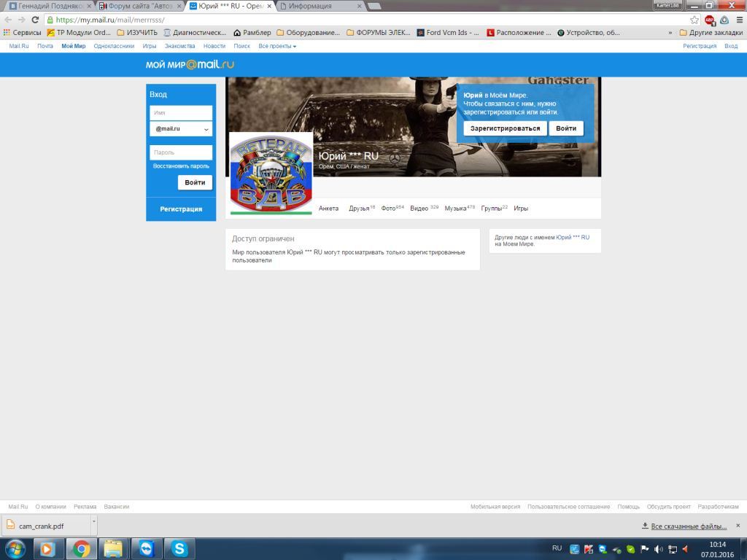Image resolution: width=747 pixels, height=560 pixels.
Task: Click the Adblock extension icon
Action: click(x=709, y=20)
